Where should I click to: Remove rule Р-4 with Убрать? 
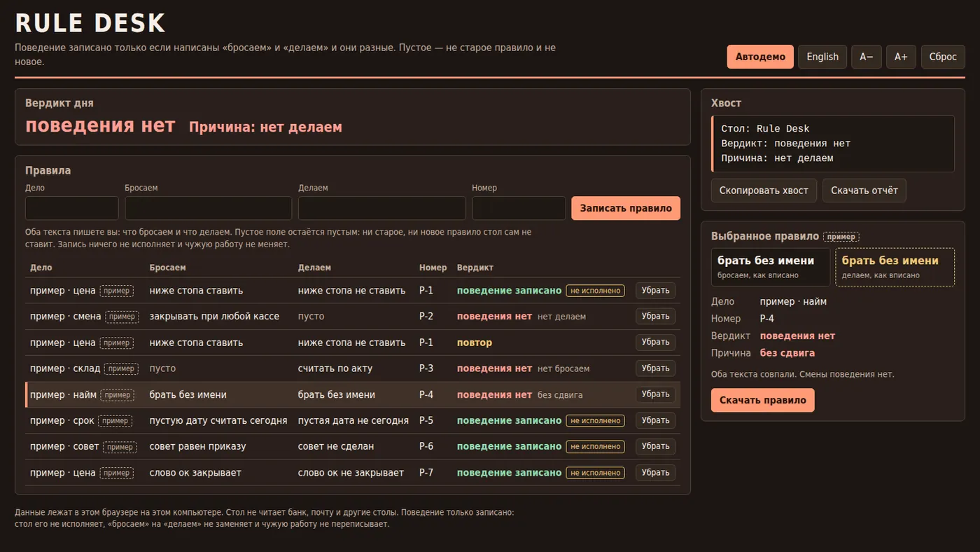[655, 394]
